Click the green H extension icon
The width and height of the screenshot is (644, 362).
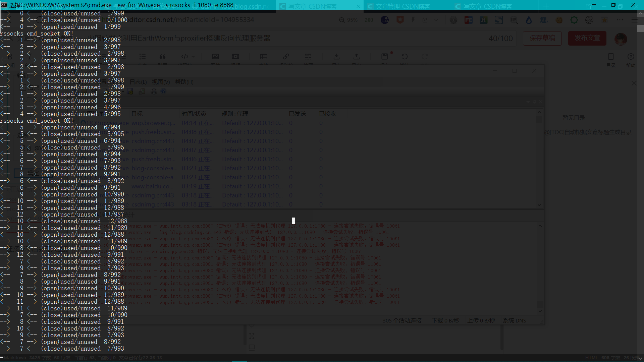pos(483,20)
